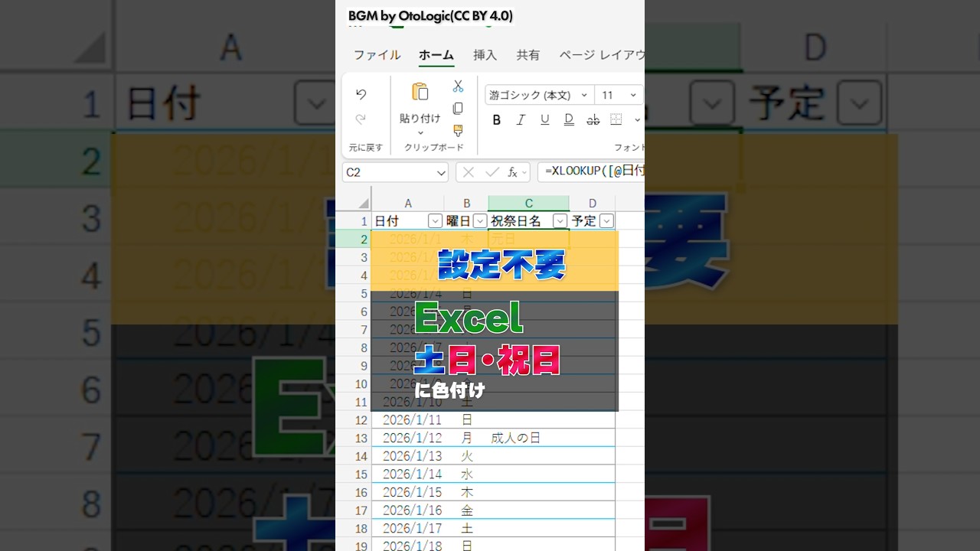This screenshot has height=551, width=980.
Task: Click the Borders icon
Action: (616, 119)
